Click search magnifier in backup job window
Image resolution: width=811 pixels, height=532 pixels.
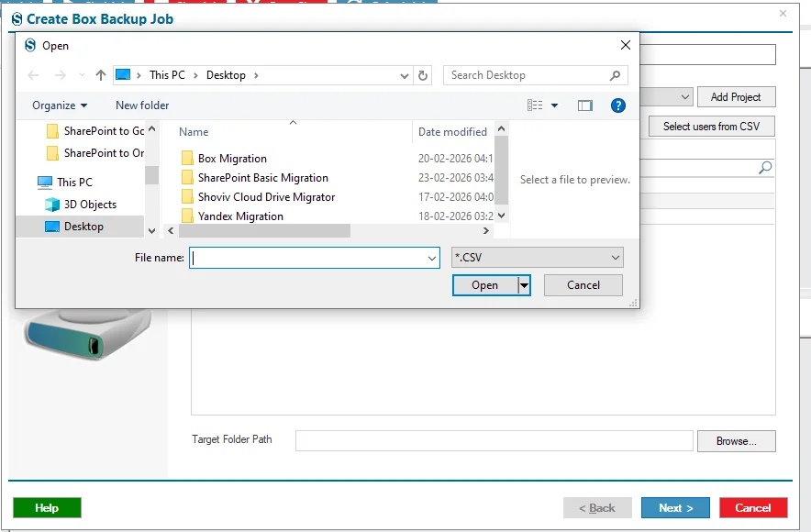(765, 167)
